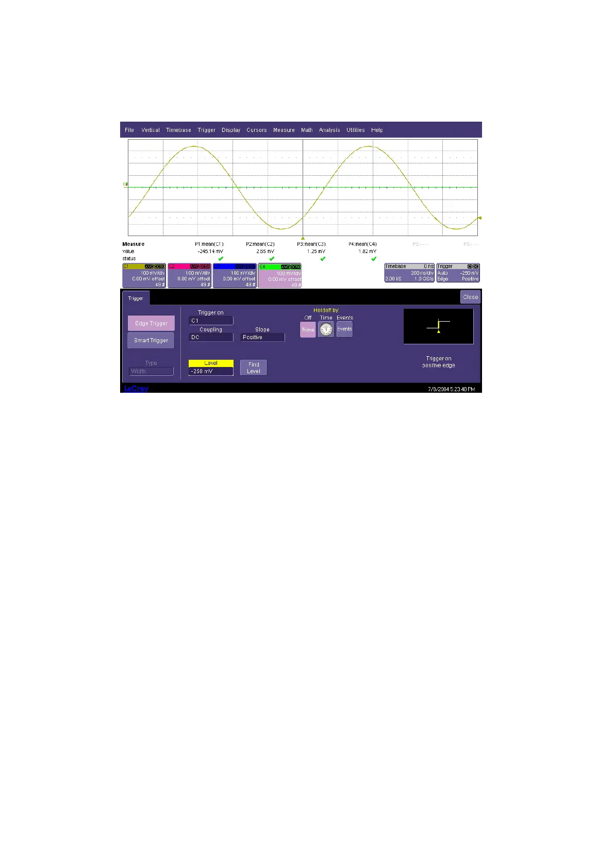This screenshot has width=614, height=868.
Task: Click the P4:mean(C4) measurement label
Action: [x=362, y=244]
